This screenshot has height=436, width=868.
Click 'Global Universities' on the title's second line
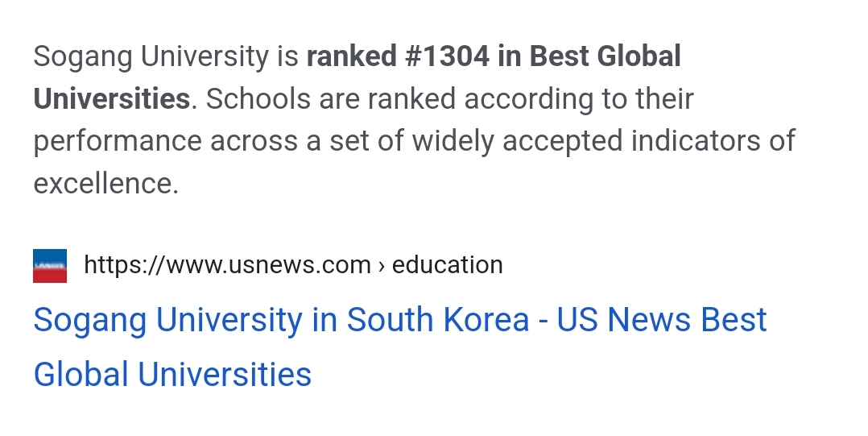tap(172, 375)
